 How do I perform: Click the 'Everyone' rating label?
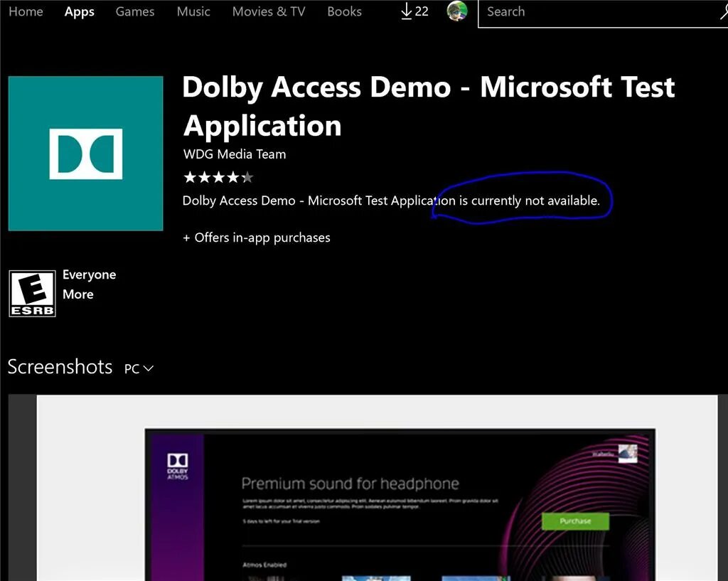click(89, 274)
